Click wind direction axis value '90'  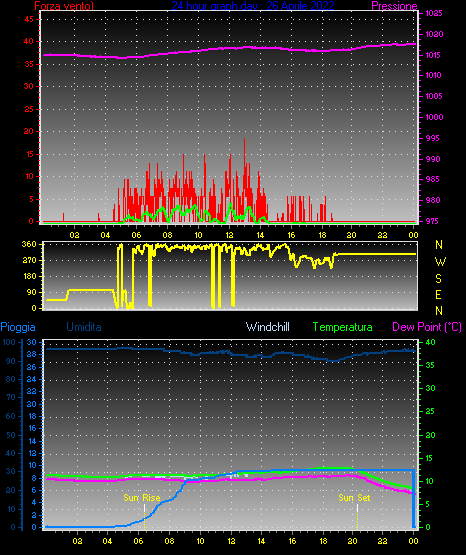(x=32, y=292)
